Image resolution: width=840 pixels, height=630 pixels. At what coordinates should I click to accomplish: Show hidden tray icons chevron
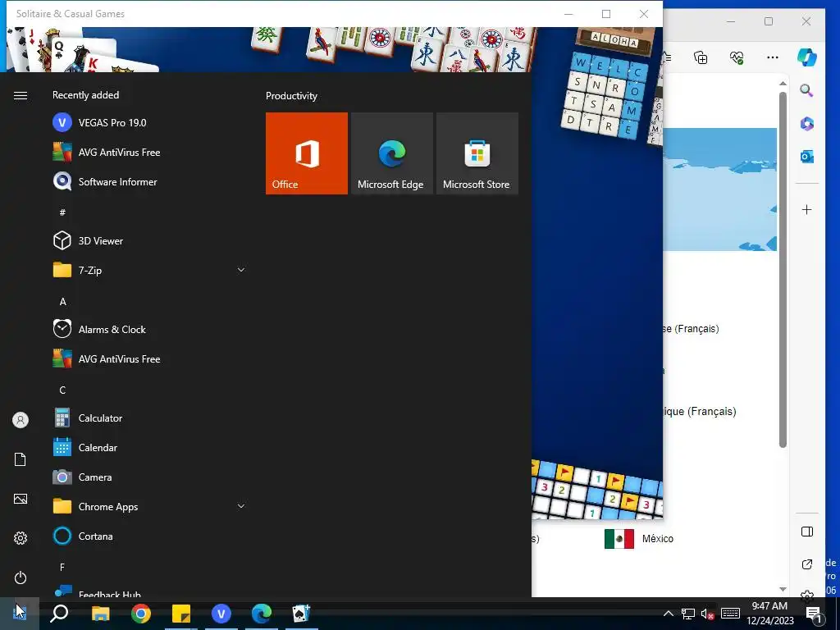(668, 614)
